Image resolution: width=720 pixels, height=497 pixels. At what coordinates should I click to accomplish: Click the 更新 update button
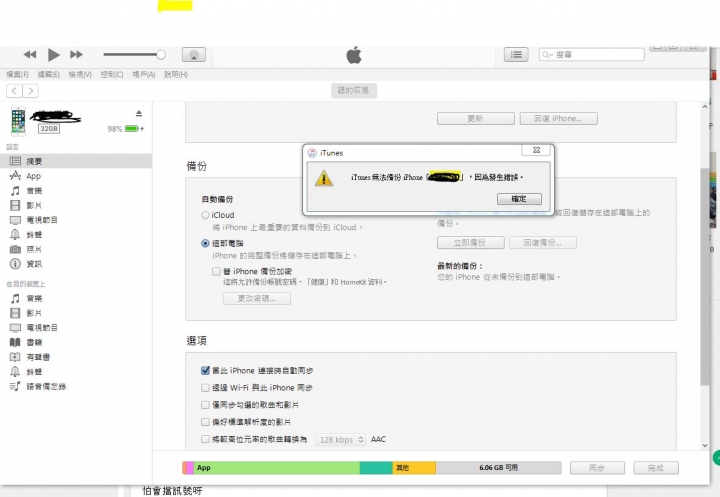476,119
